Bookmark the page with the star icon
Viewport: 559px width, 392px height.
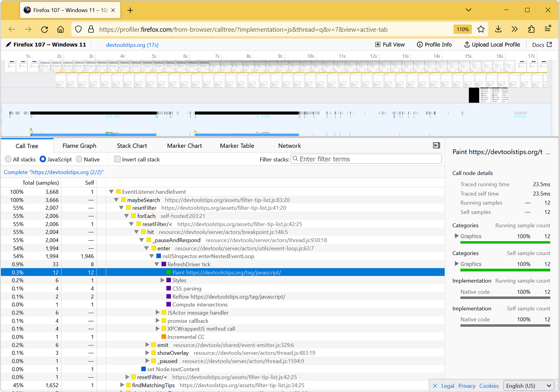click(x=481, y=29)
